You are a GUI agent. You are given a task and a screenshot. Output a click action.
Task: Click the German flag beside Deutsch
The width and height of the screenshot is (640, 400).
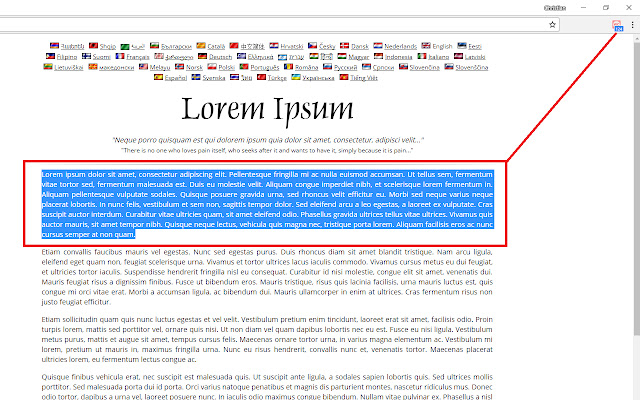[x=202, y=56]
